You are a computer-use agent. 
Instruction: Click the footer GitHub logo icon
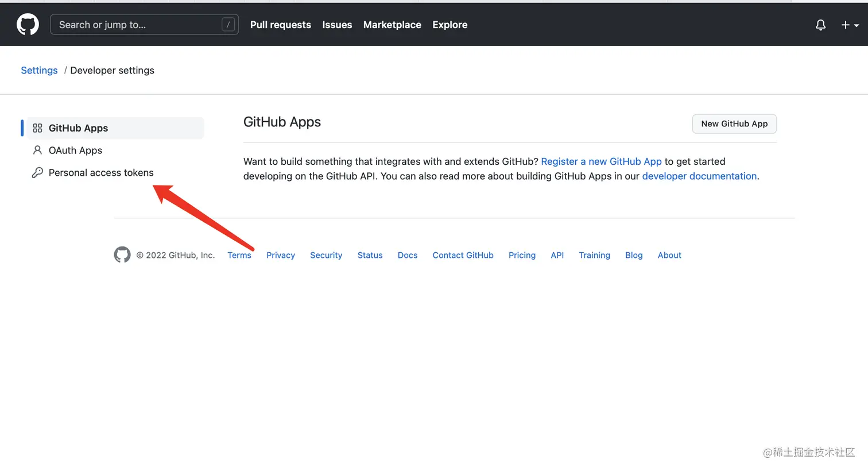[x=122, y=254]
